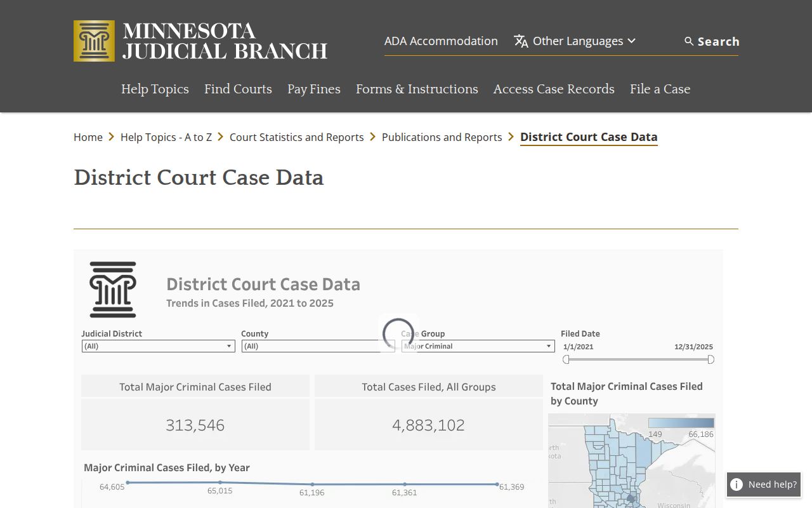Click the Total Cases Filed, All Groups header

(429, 387)
